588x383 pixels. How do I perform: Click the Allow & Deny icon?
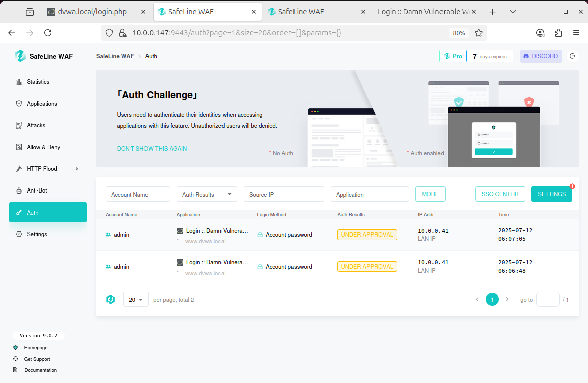(x=19, y=147)
